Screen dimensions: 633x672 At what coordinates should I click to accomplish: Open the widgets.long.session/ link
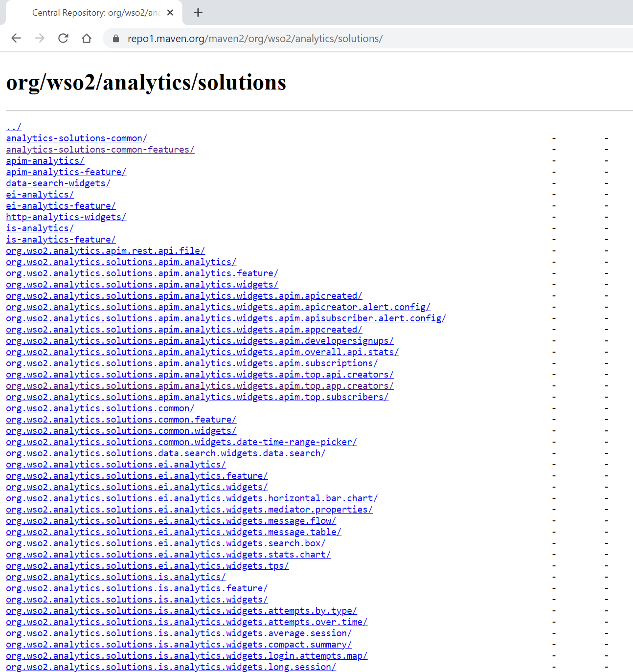pyautogui.click(x=171, y=667)
